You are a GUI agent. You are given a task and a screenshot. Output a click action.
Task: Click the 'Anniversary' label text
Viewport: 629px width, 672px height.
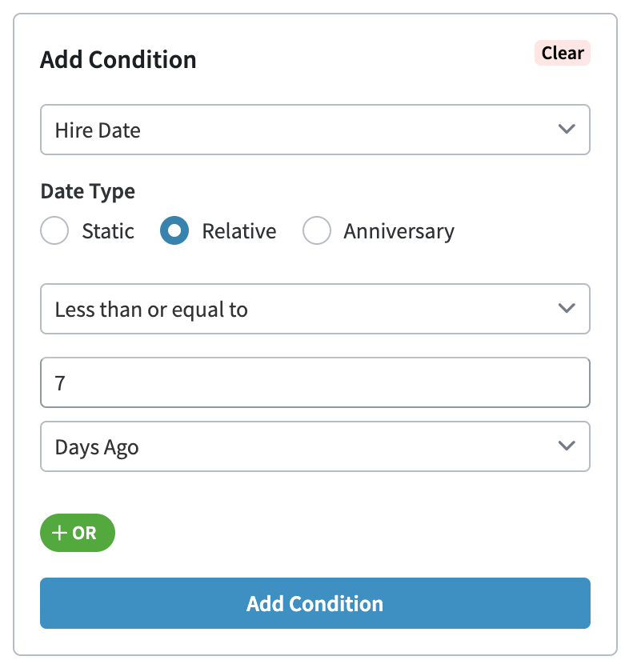[399, 232]
